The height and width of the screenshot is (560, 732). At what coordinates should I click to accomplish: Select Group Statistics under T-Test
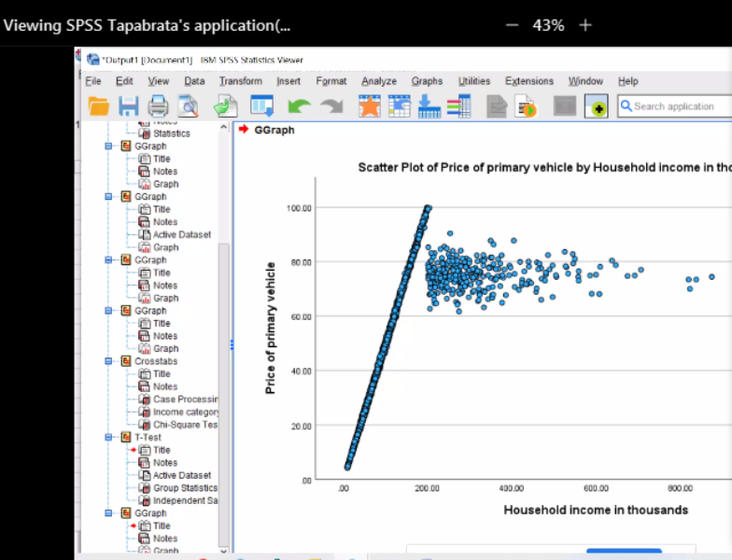pos(185,488)
